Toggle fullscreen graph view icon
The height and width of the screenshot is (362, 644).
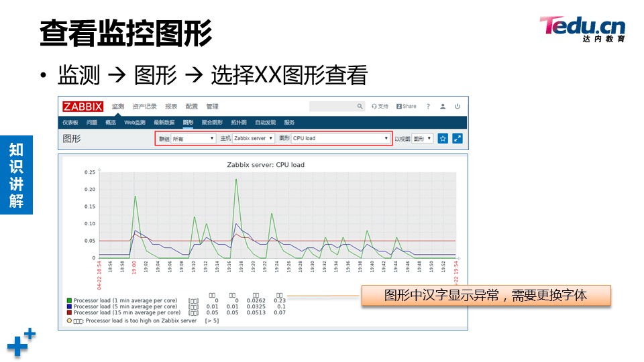[x=457, y=139]
